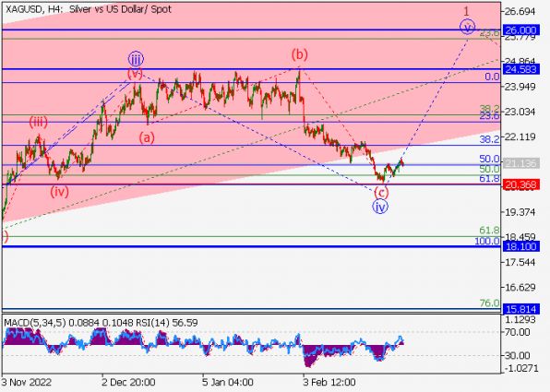Screen dimensions: 550x392
Task: Click the green 76.0 Fibonacci label
Action: (490, 303)
